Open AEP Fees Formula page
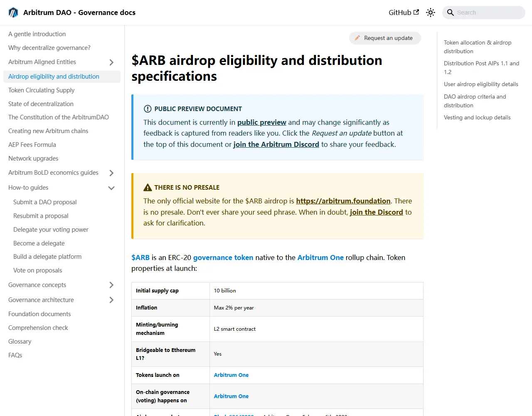This screenshot has width=532, height=416. 32,145
